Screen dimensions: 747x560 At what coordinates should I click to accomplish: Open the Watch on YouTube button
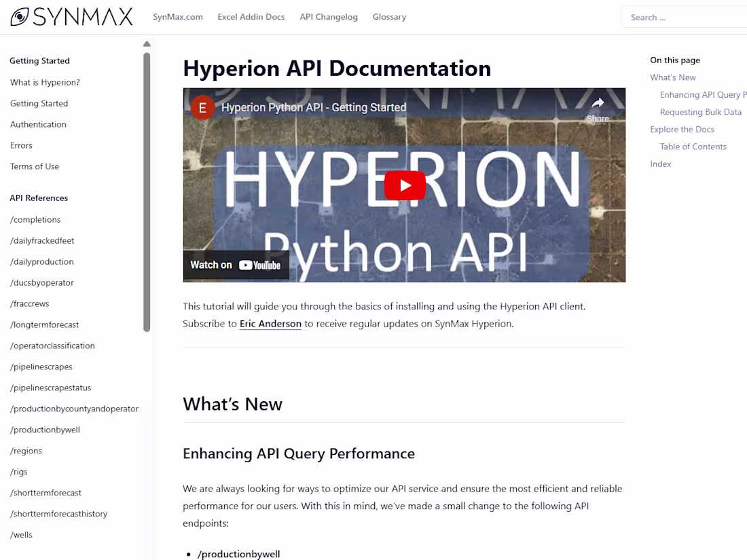pyautogui.click(x=236, y=265)
